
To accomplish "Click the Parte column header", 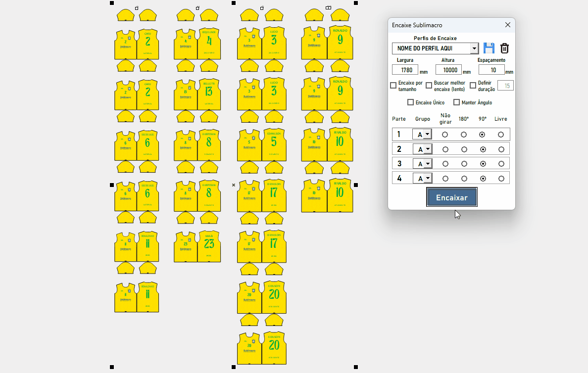I will pyautogui.click(x=398, y=119).
